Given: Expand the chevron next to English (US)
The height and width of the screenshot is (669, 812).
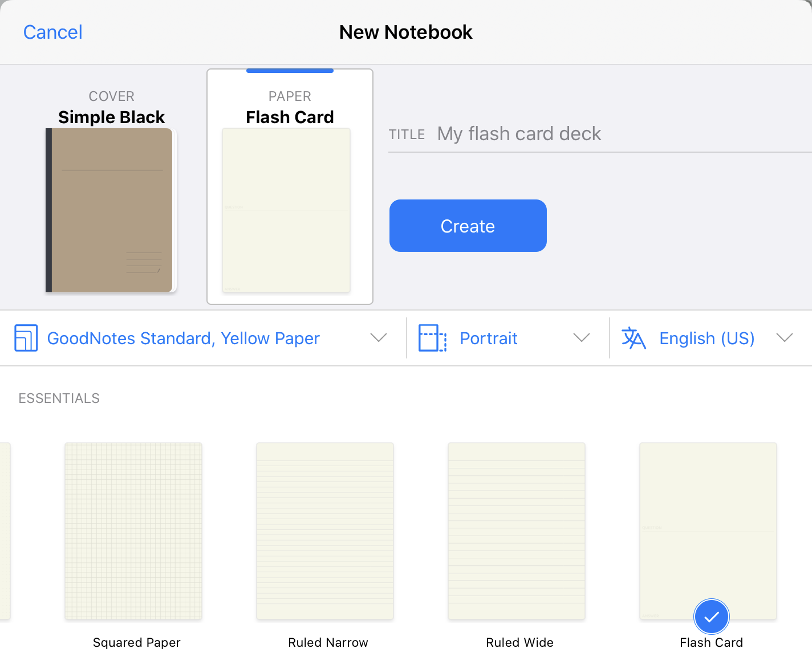Looking at the screenshot, I should click(785, 338).
